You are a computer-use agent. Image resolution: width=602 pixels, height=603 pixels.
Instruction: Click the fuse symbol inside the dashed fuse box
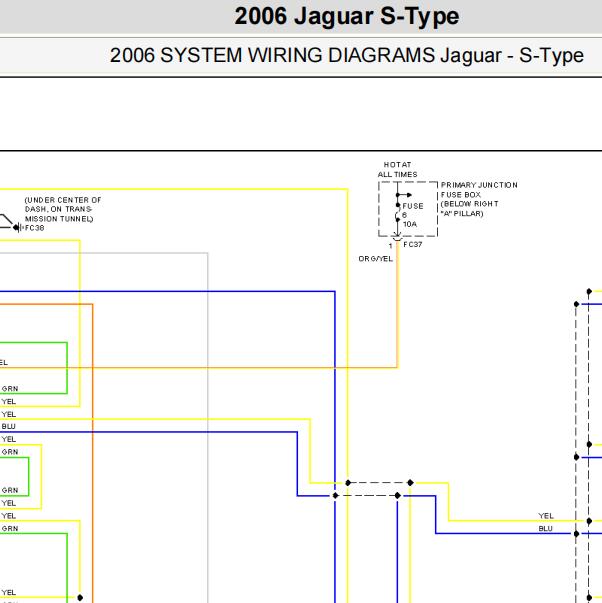point(398,212)
